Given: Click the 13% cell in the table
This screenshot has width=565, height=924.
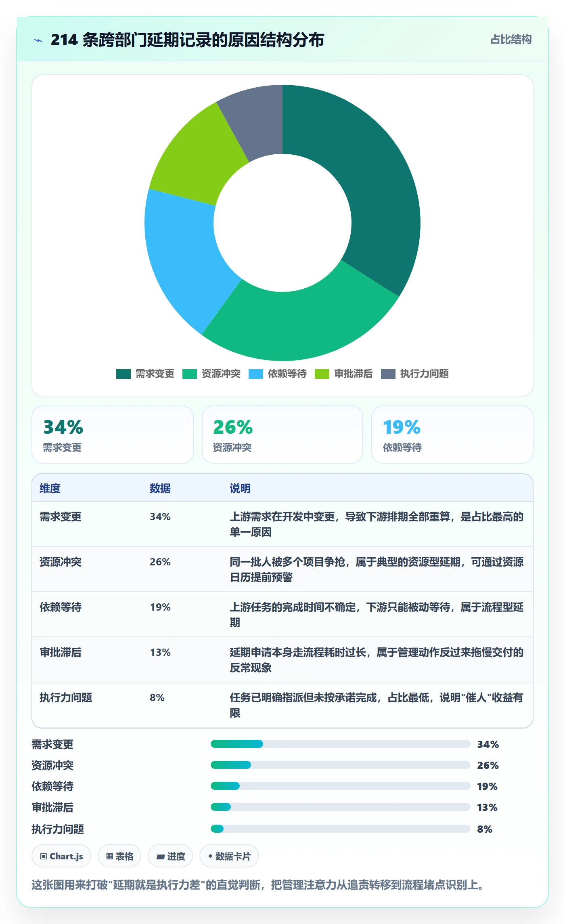Looking at the screenshot, I should pyautogui.click(x=160, y=652).
